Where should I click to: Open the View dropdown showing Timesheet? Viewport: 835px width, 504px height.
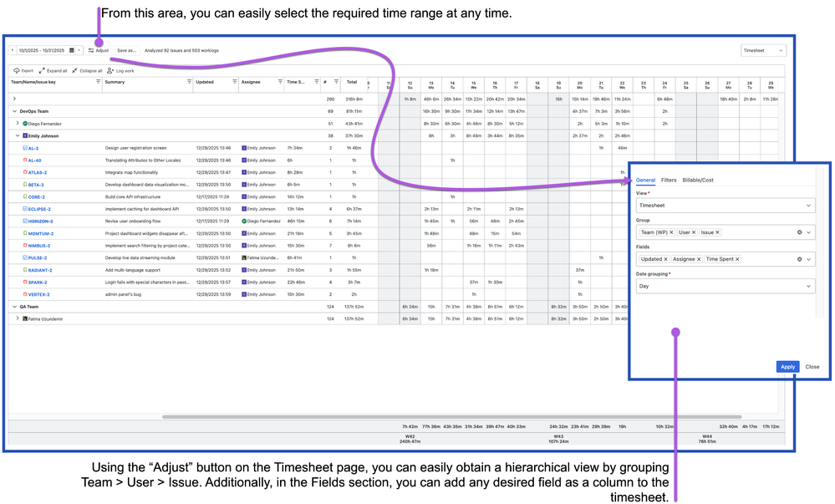point(726,206)
